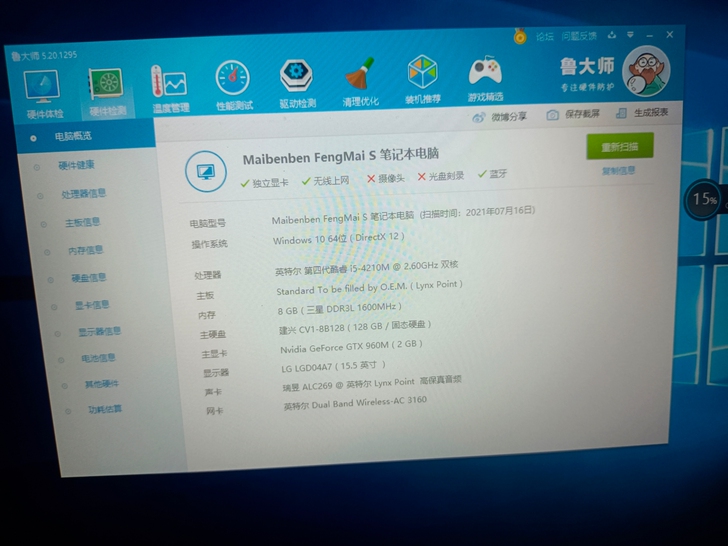Image resolution: width=728 pixels, height=546 pixels.
Task: Select 硬盘信息 in sidebar
Action: [89, 277]
